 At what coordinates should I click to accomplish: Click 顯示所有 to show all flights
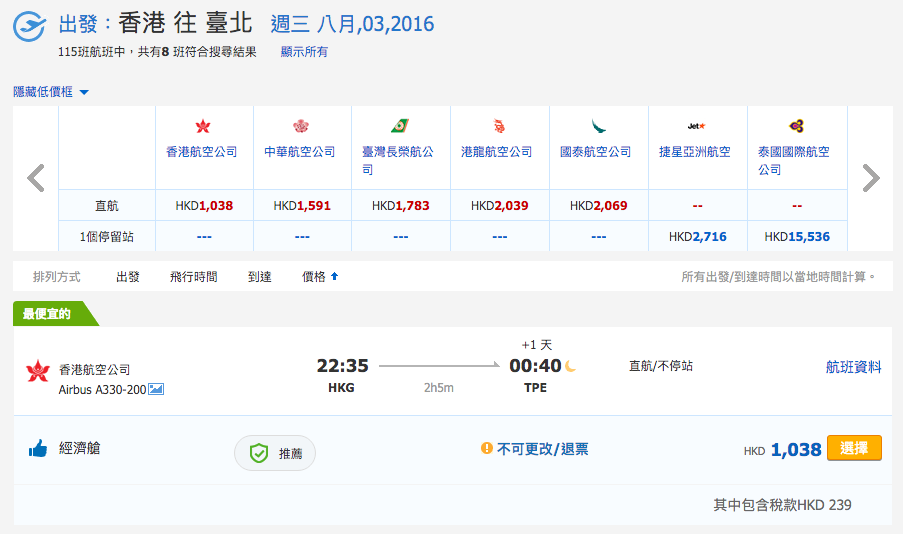pos(304,52)
